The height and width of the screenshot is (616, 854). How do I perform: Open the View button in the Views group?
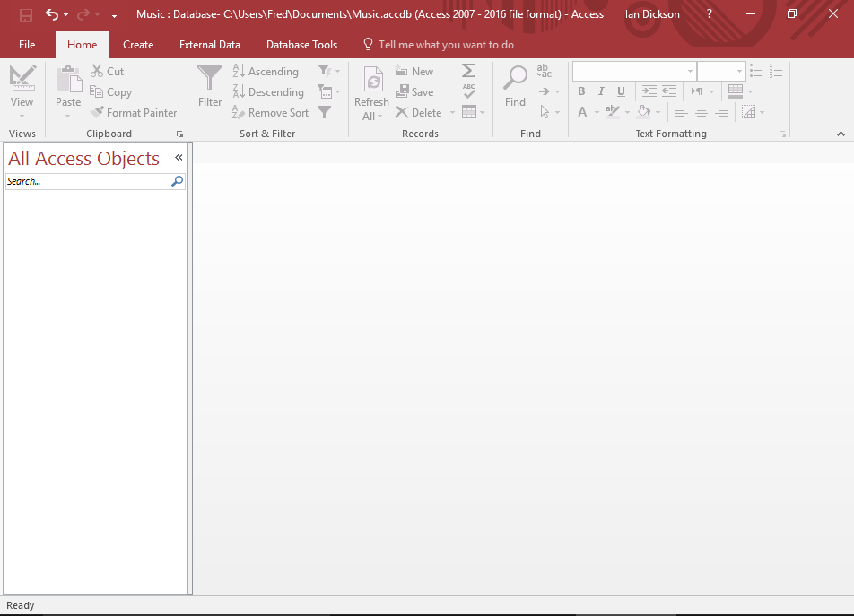22,91
